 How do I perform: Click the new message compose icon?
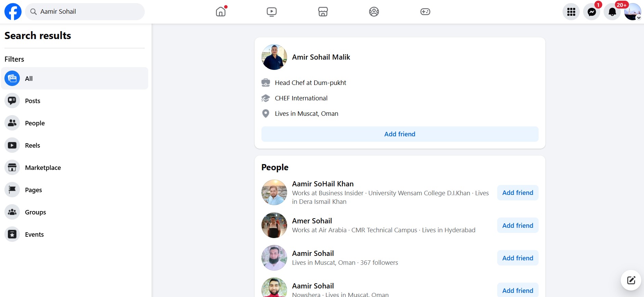[631, 280]
